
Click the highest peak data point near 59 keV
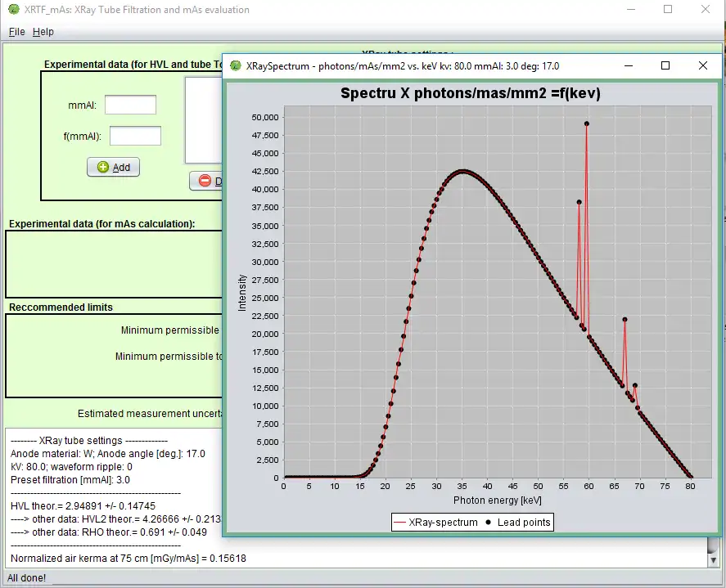pyautogui.click(x=587, y=123)
